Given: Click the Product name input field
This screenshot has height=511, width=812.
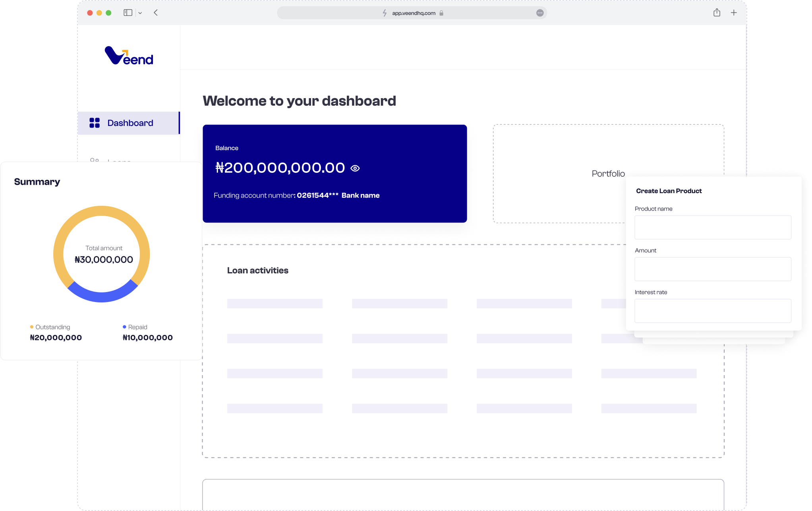Looking at the screenshot, I should [x=713, y=227].
